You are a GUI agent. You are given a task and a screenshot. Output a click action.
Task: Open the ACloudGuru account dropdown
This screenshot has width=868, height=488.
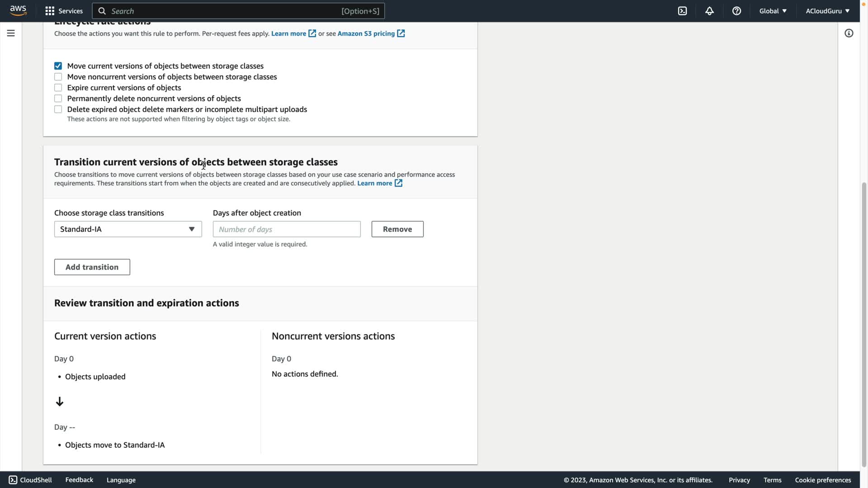click(x=827, y=11)
